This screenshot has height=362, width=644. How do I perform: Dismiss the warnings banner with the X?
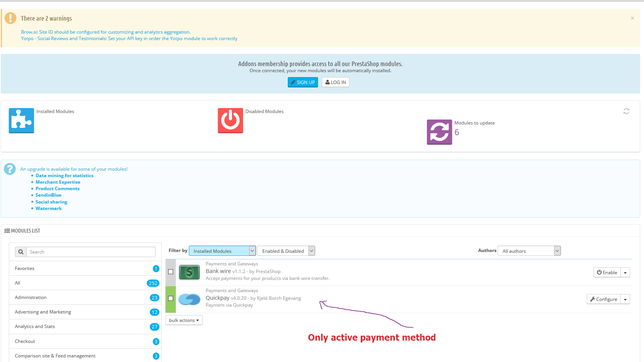tap(633, 18)
